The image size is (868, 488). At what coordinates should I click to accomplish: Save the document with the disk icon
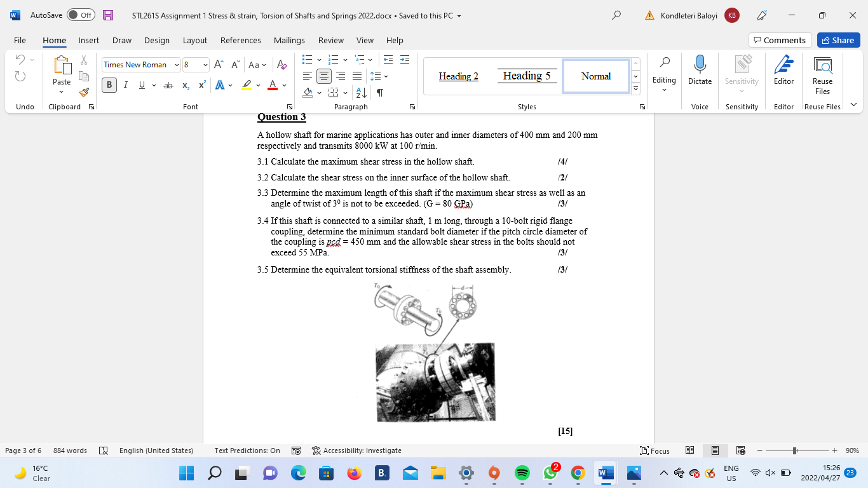[x=108, y=15]
